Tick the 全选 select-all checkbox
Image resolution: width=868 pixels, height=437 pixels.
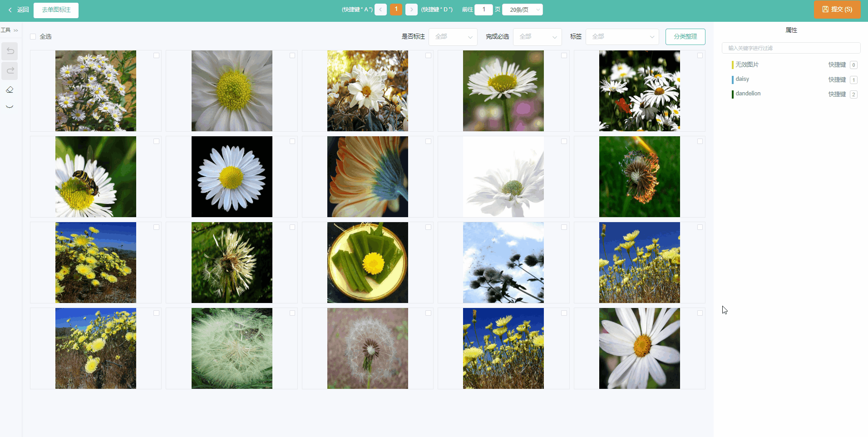pos(33,36)
